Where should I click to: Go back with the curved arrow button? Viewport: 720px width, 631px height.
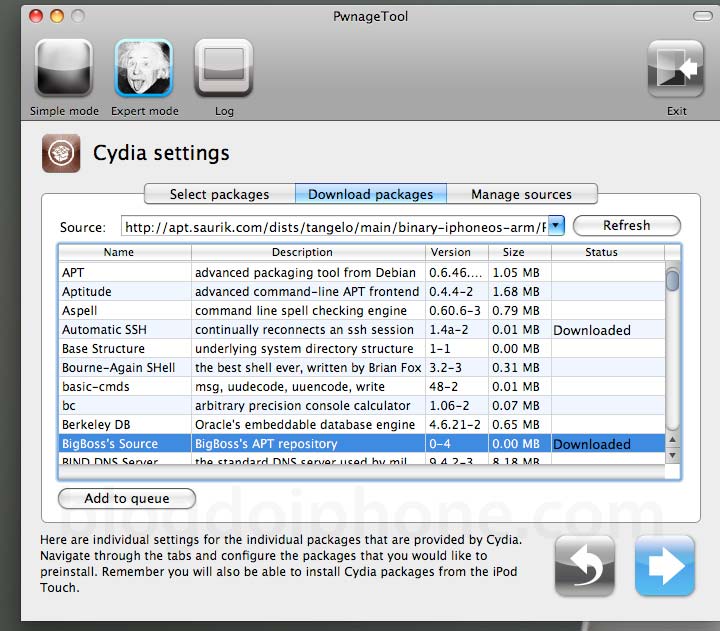(x=585, y=566)
